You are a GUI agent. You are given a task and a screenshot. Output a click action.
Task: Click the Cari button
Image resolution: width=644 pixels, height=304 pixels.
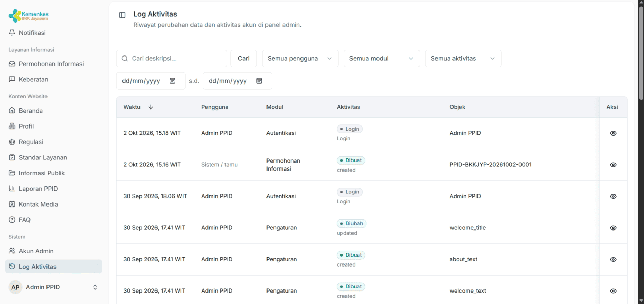pos(244,59)
